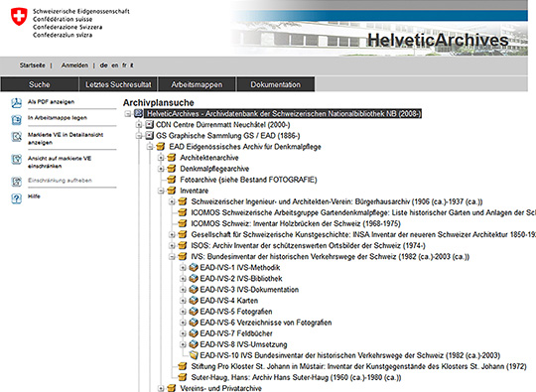Click the 'Markierte VE in Detailansicht anzeigen' icon
Screen dimensions: 536x392
[x=16, y=137]
